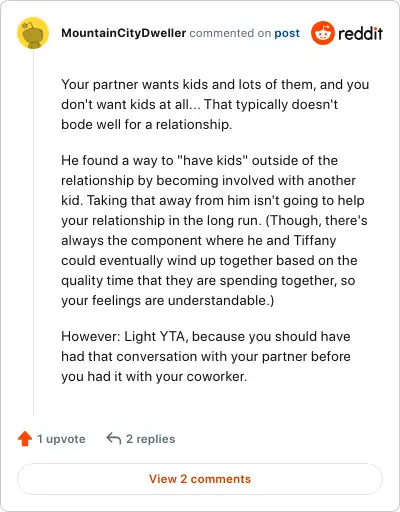Click the quoted phrase "have kids"
Viewport: 400px width, 512px height.
pyautogui.click(x=213, y=160)
